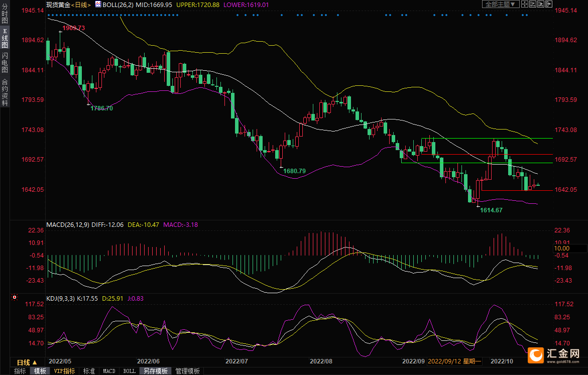Click the 另存模板 button
The image size is (588, 375).
click(155, 371)
